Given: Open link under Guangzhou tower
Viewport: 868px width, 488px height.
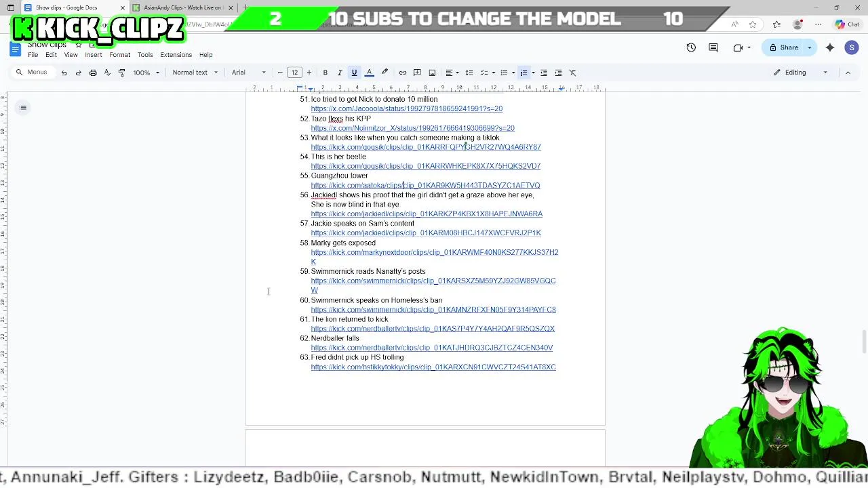Looking at the screenshot, I should (425, 185).
